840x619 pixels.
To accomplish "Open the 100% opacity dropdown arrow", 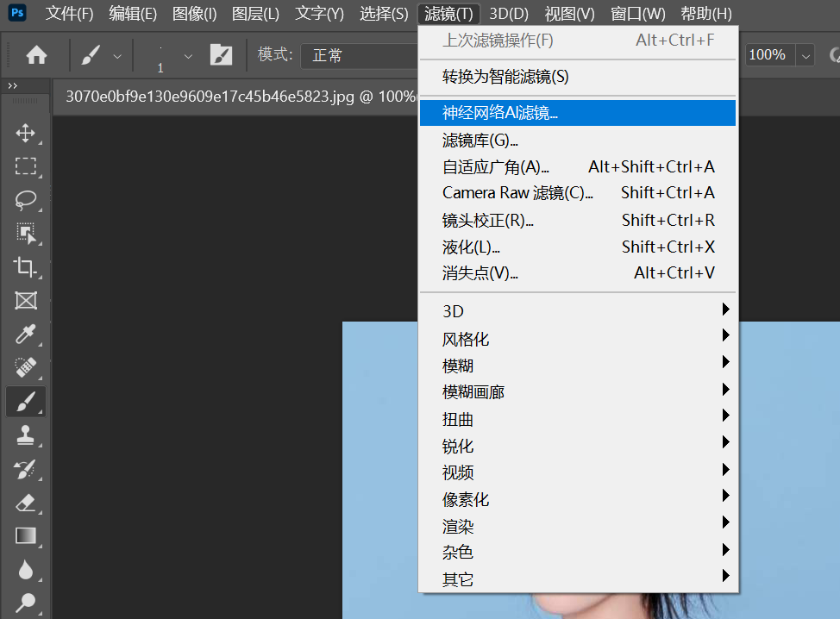I will click(x=806, y=56).
